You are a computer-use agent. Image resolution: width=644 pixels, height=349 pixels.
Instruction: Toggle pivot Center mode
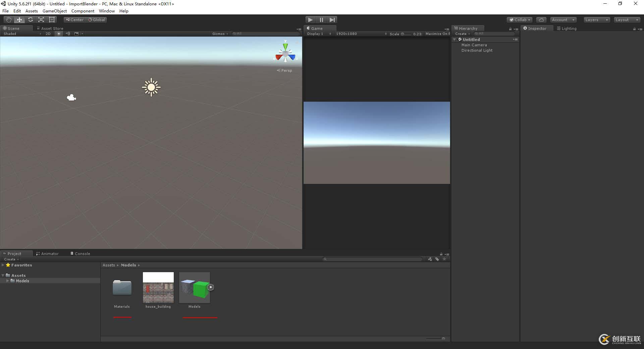(74, 20)
